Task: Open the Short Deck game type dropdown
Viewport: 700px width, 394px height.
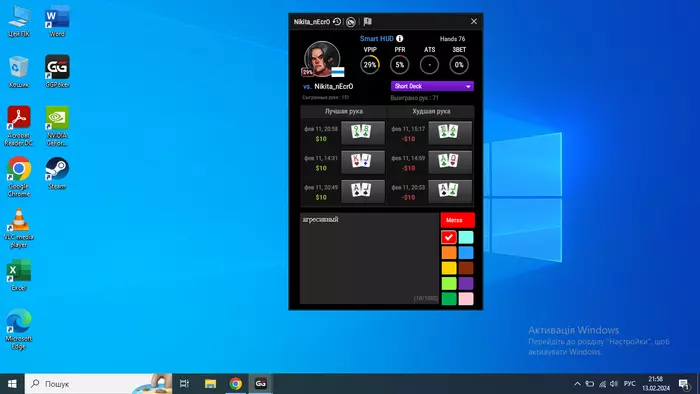Action: click(432, 86)
